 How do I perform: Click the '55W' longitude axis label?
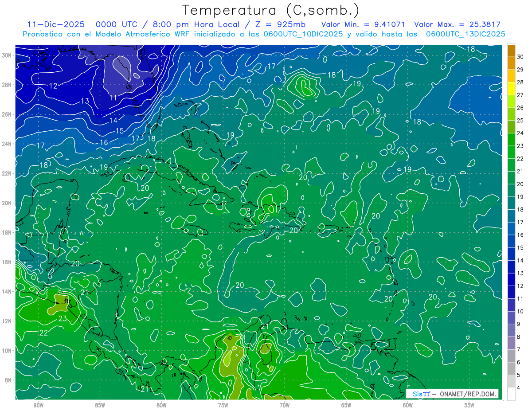click(x=469, y=405)
